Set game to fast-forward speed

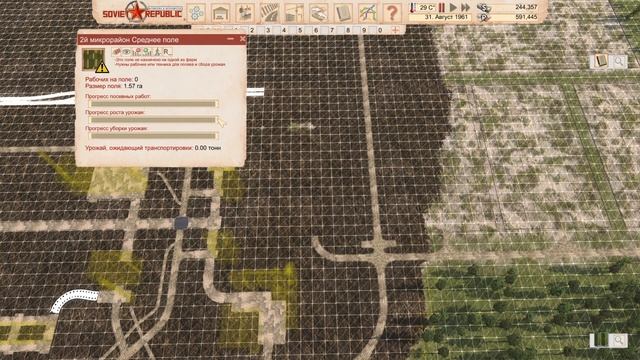pos(465,7)
